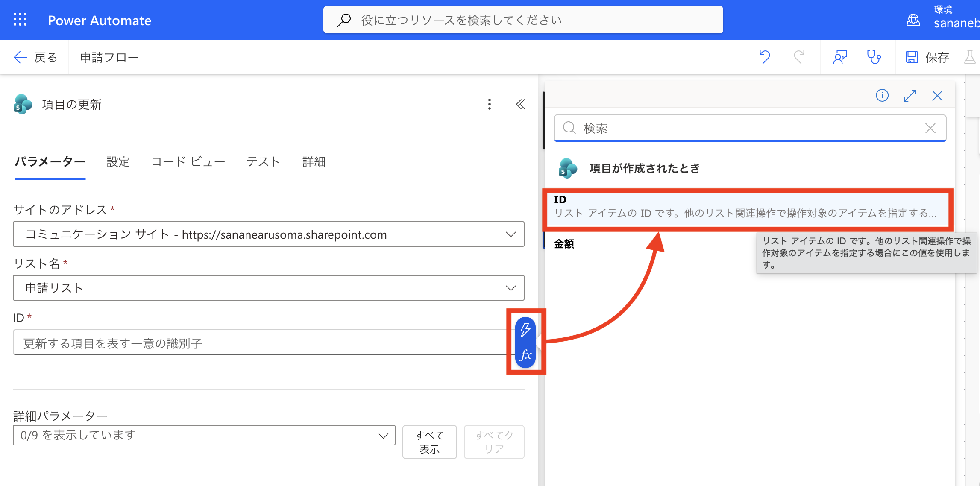The image size is (980, 486).
Task: Collapse the action panel with double chevron
Action: [520, 104]
